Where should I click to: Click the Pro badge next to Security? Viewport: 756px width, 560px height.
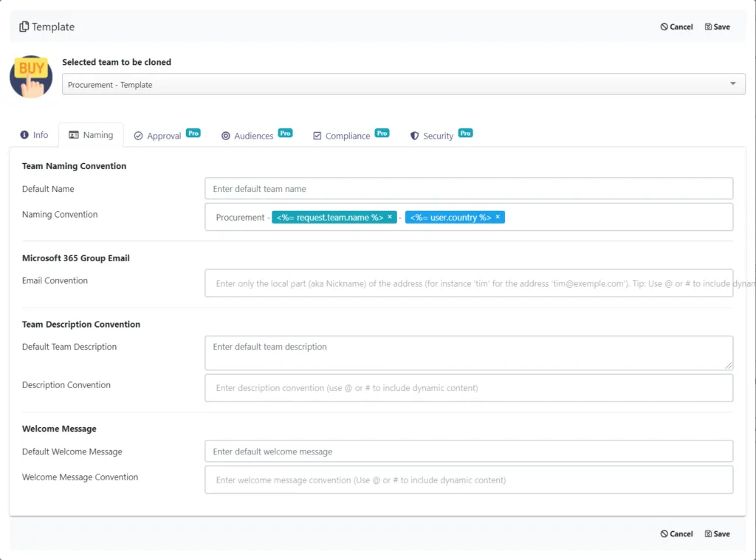(465, 133)
